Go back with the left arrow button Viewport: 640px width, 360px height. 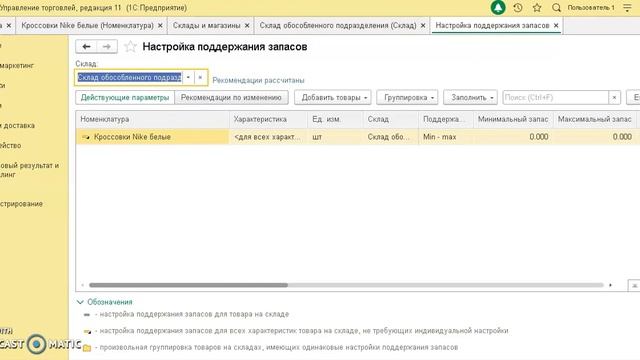click(86, 47)
